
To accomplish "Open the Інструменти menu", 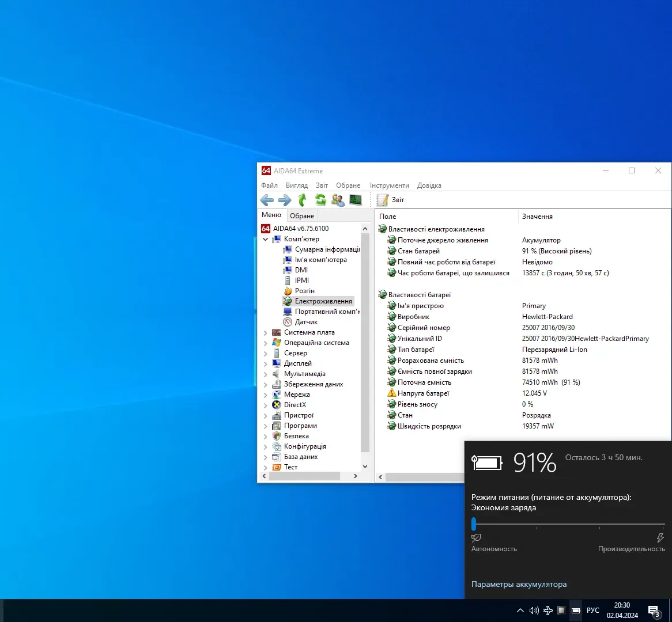I will 389,185.
